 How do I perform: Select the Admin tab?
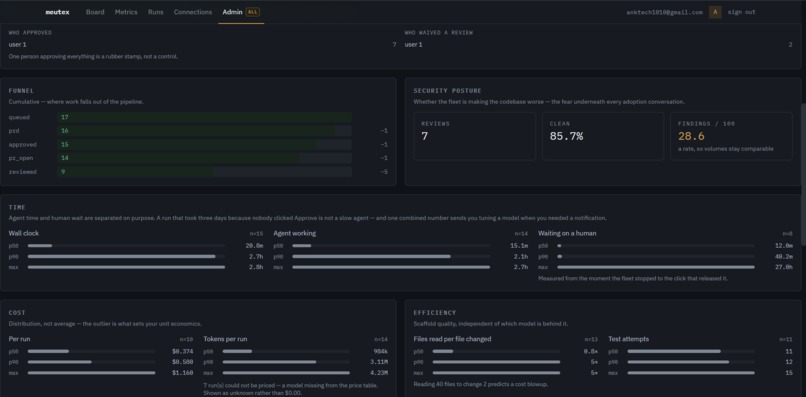(x=232, y=12)
